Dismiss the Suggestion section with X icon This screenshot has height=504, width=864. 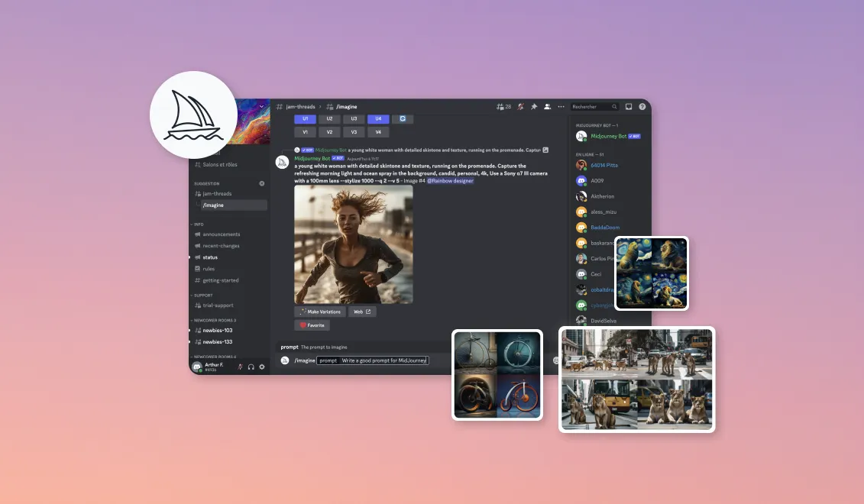[262, 183]
